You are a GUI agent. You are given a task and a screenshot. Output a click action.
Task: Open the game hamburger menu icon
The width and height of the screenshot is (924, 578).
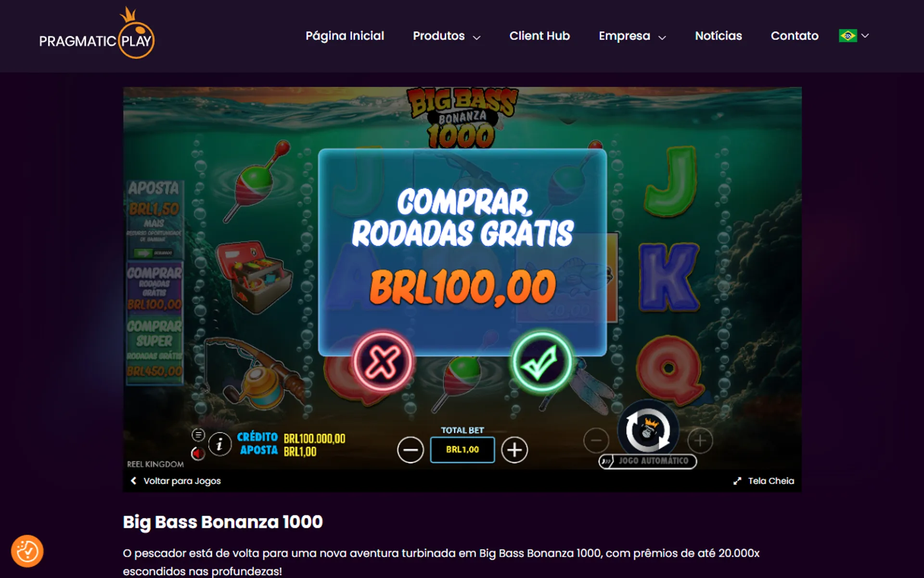click(x=198, y=435)
